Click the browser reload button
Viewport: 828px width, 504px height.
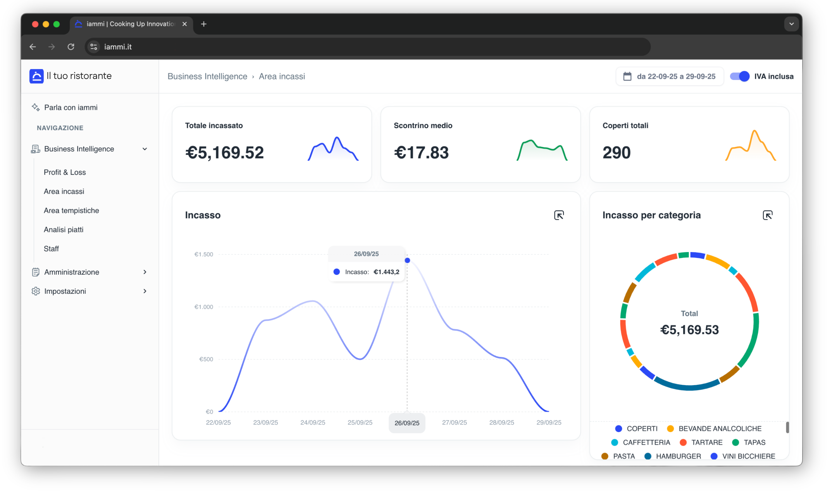[71, 47]
